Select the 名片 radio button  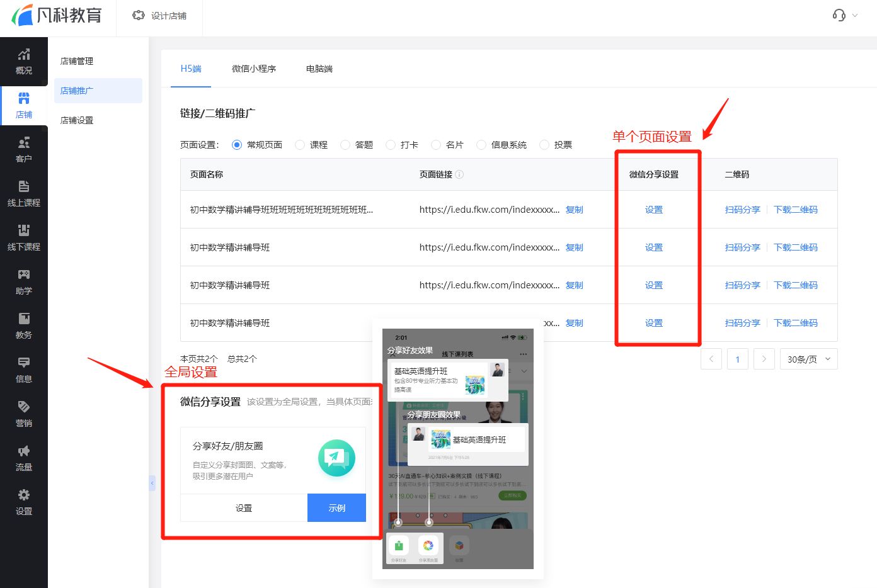[x=436, y=145]
